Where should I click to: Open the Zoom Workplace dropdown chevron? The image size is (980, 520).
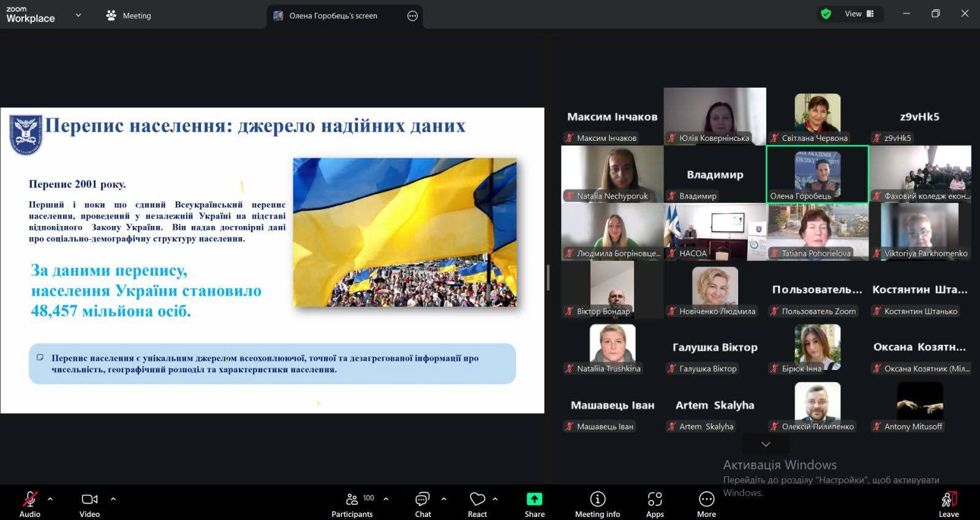click(78, 15)
